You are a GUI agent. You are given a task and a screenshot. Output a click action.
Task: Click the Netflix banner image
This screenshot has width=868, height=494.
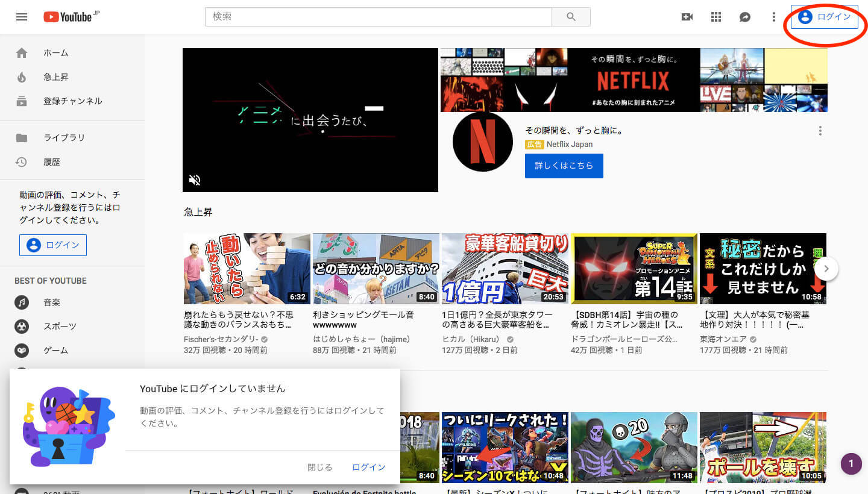tap(634, 80)
